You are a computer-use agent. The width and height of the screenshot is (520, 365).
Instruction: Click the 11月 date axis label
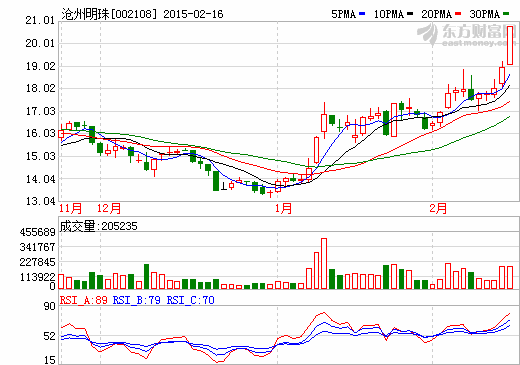tap(71, 209)
